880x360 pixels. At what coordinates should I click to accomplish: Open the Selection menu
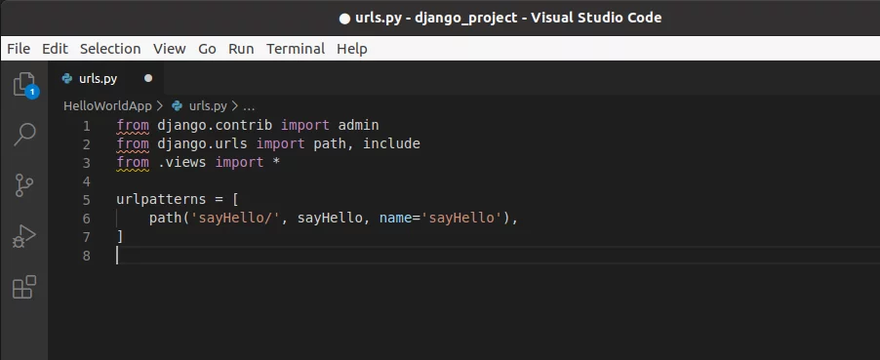(x=110, y=49)
